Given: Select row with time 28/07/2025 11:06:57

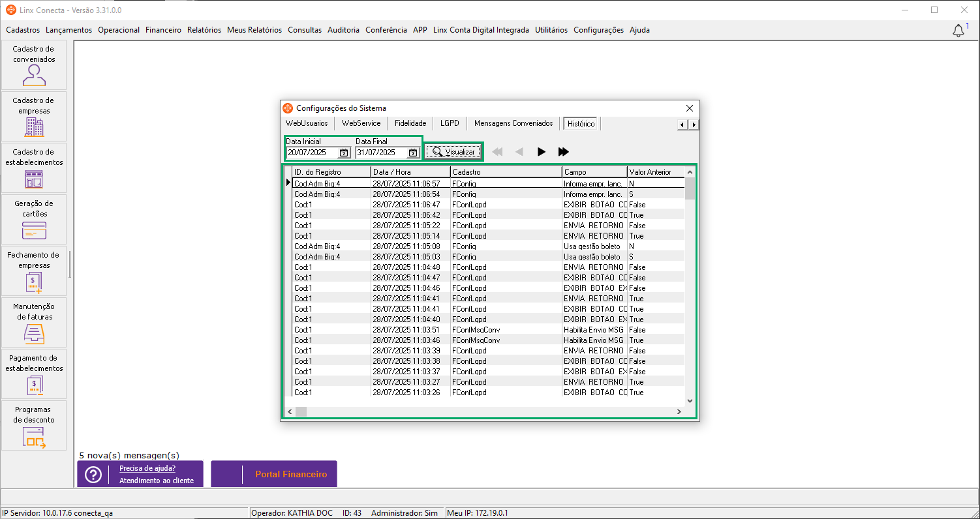Looking at the screenshot, I should 489,184.
